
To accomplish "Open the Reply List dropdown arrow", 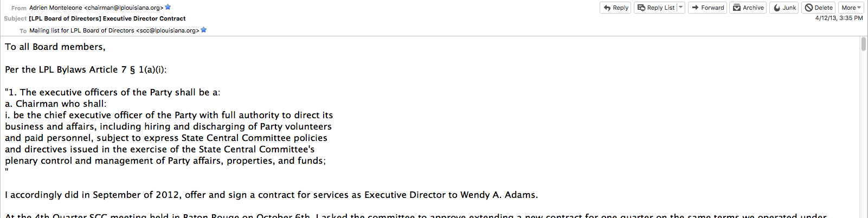I will tap(681, 8).
